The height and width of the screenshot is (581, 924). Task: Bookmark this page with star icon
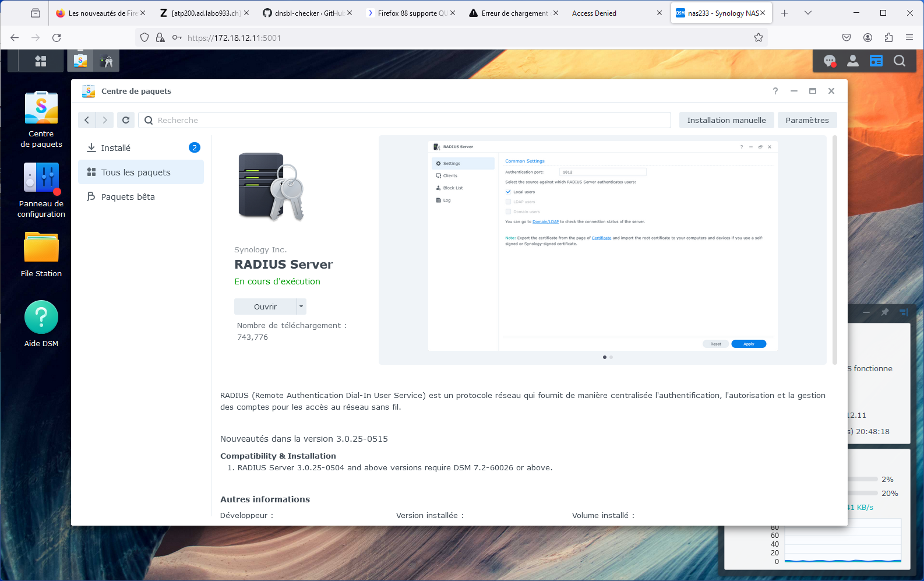759,38
